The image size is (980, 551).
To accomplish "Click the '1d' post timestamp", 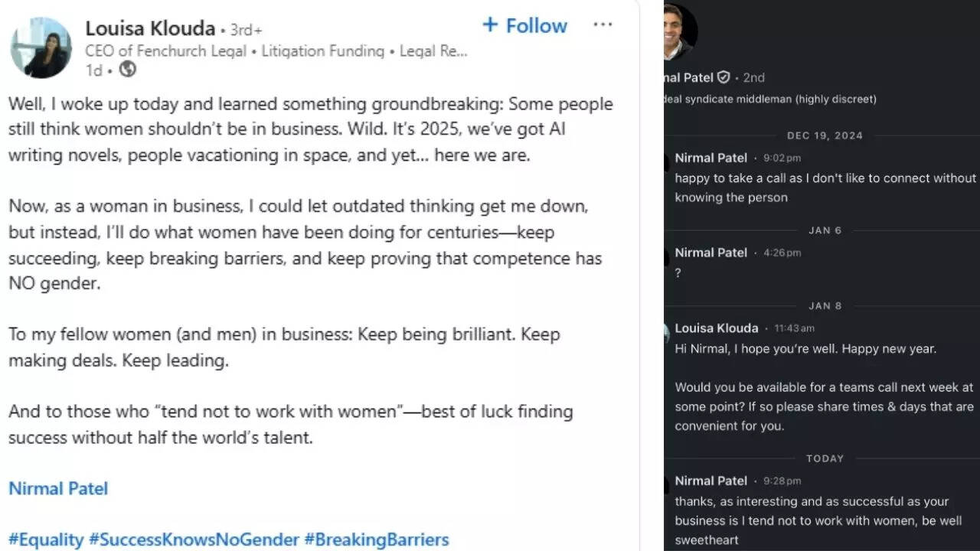I will tap(93, 70).
